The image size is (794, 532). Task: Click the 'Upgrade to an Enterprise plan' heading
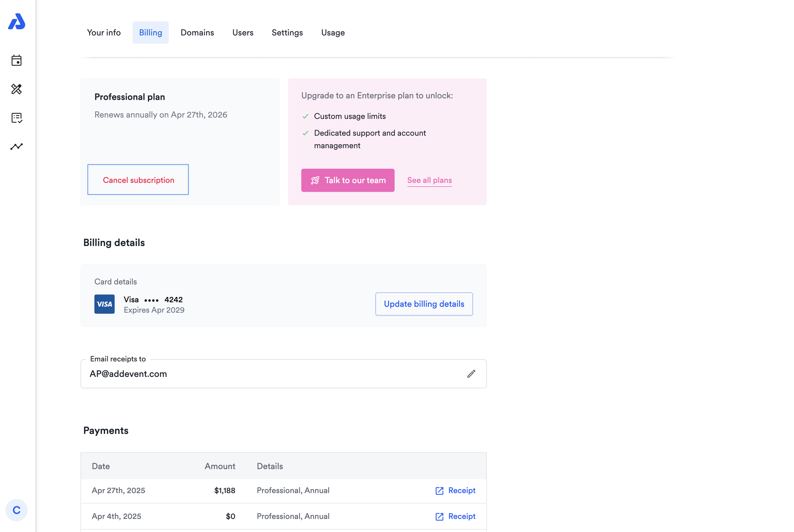(x=377, y=96)
